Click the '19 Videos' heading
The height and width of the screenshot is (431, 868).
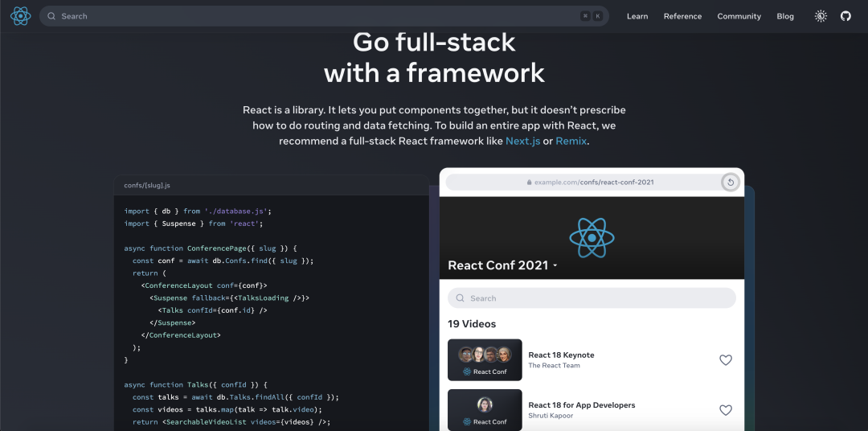point(472,323)
